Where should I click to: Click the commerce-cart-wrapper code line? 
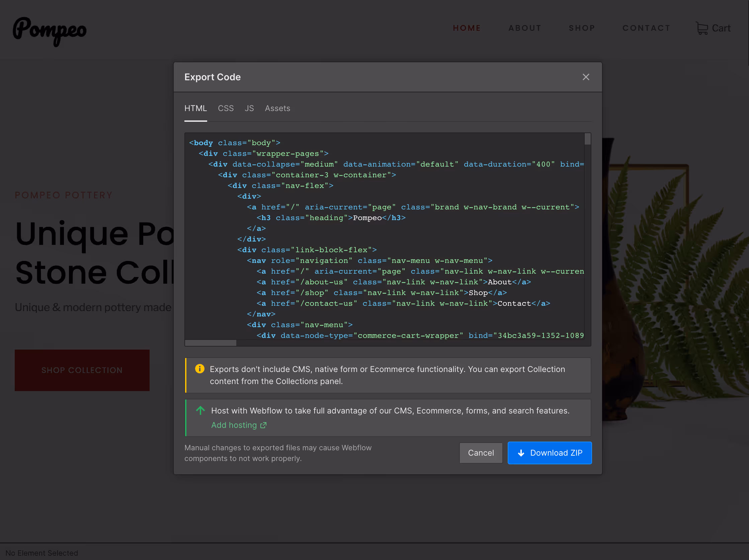[x=420, y=336]
